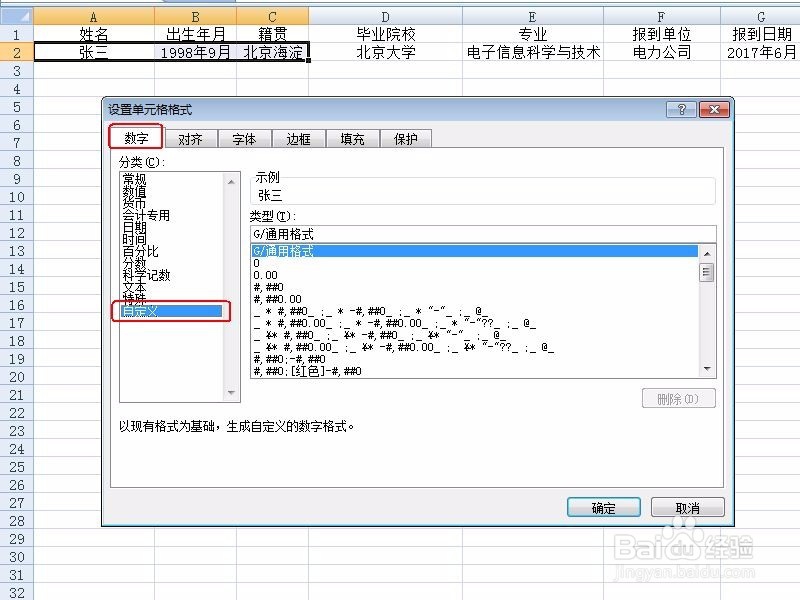Click cell containing 北京大学

385,52
